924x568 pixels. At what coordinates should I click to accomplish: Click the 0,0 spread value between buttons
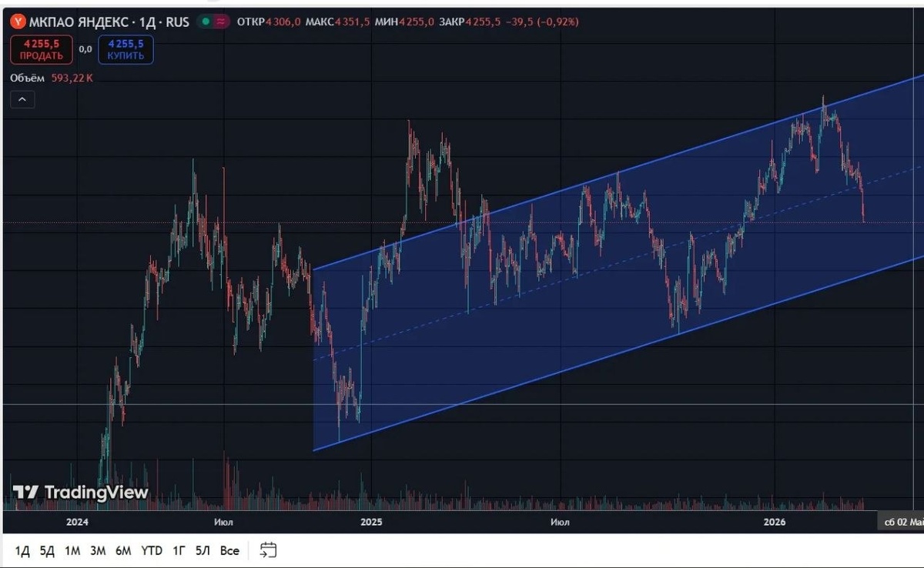(x=85, y=49)
